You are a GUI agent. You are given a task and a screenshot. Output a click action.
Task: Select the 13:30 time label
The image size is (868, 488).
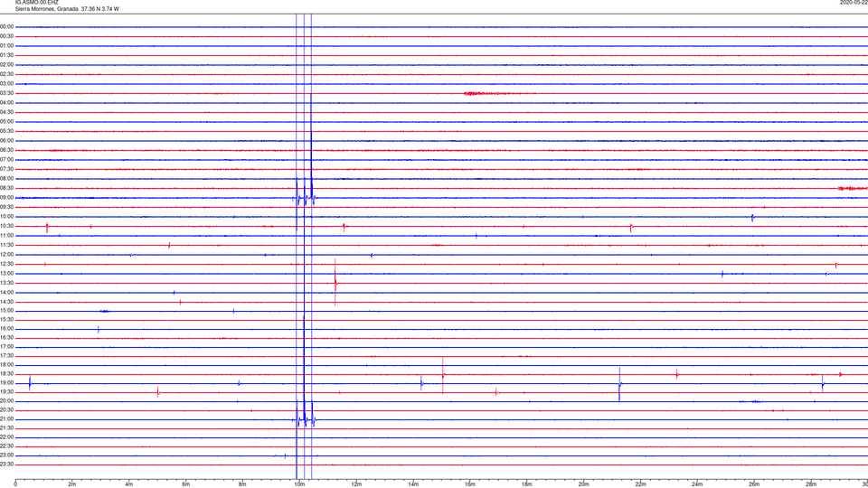pos(6,283)
